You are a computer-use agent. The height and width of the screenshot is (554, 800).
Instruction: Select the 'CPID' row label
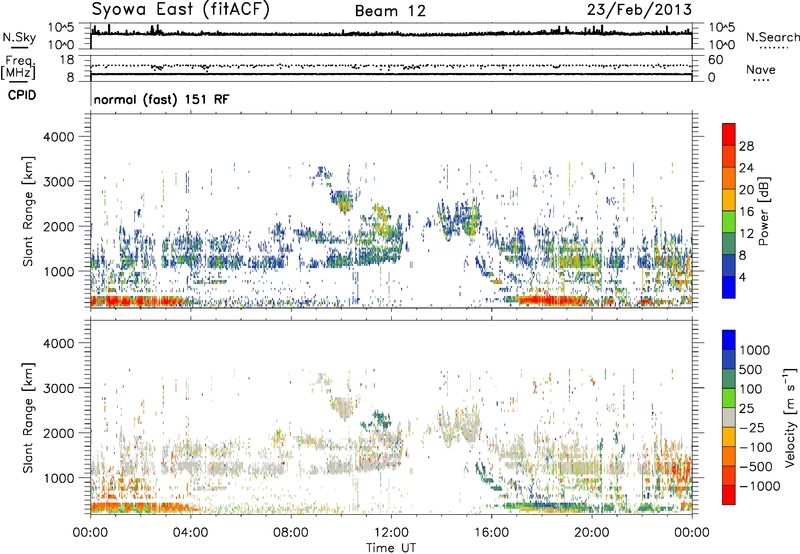click(x=22, y=95)
